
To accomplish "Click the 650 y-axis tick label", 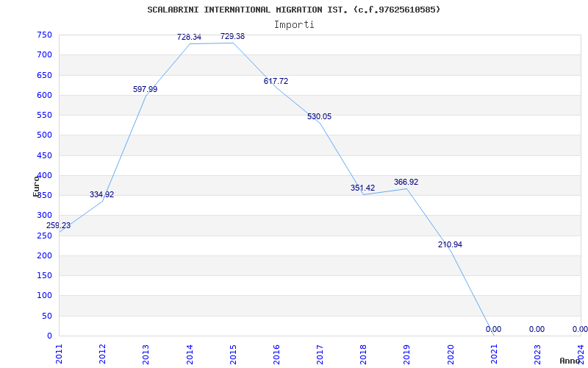I will pos(44,75).
